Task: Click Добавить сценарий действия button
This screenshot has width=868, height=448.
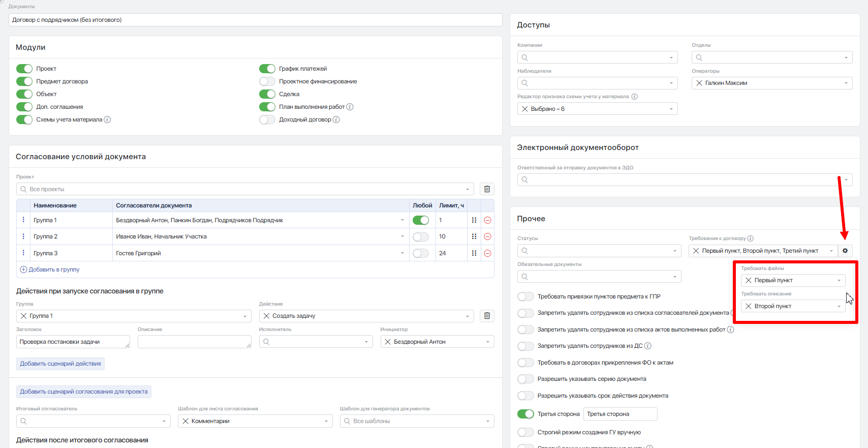Action: pyautogui.click(x=60, y=364)
